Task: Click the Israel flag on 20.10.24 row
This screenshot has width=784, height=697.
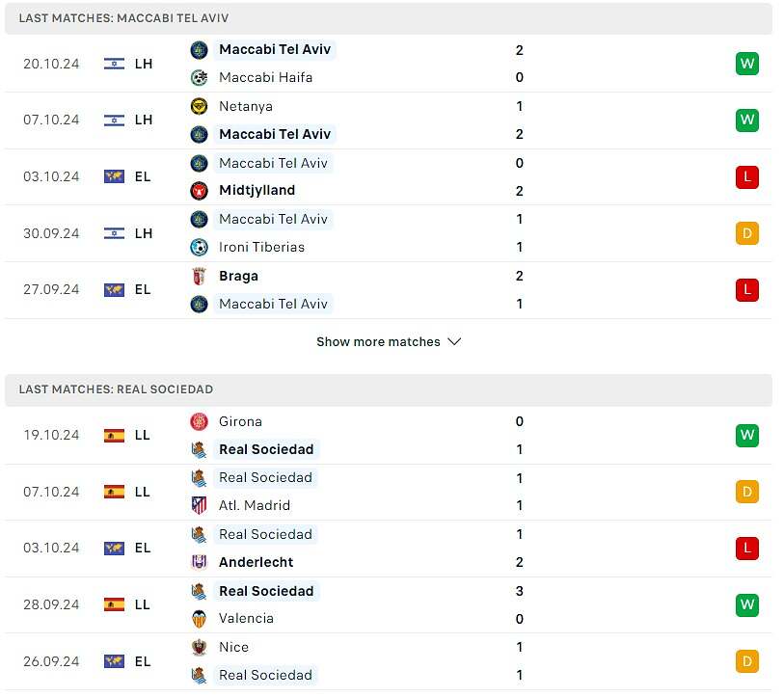Action: click(x=114, y=64)
